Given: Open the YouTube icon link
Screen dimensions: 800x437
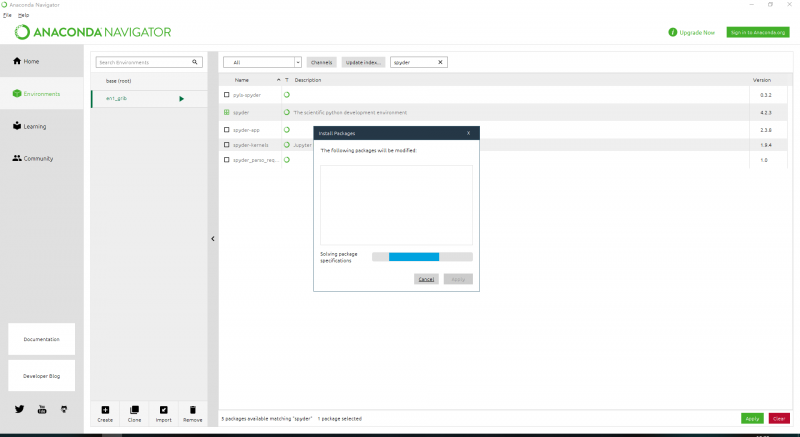Looking at the screenshot, I should pos(42,409).
